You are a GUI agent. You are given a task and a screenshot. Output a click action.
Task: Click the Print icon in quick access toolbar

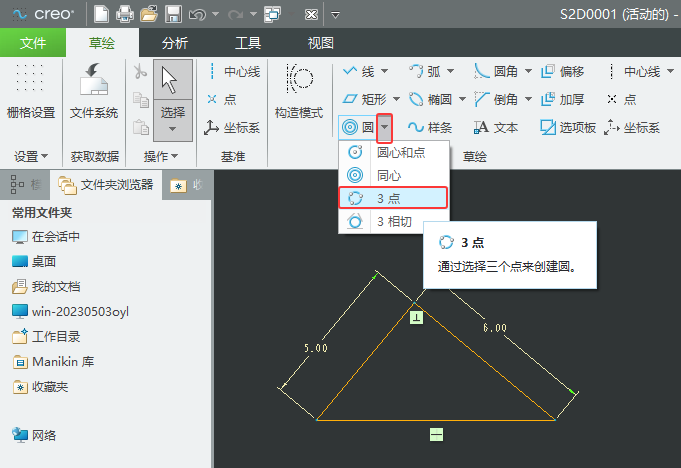click(x=125, y=14)
